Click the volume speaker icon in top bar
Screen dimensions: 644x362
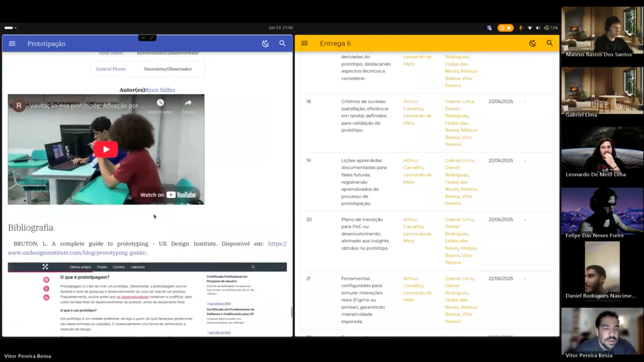pos(538,28)
